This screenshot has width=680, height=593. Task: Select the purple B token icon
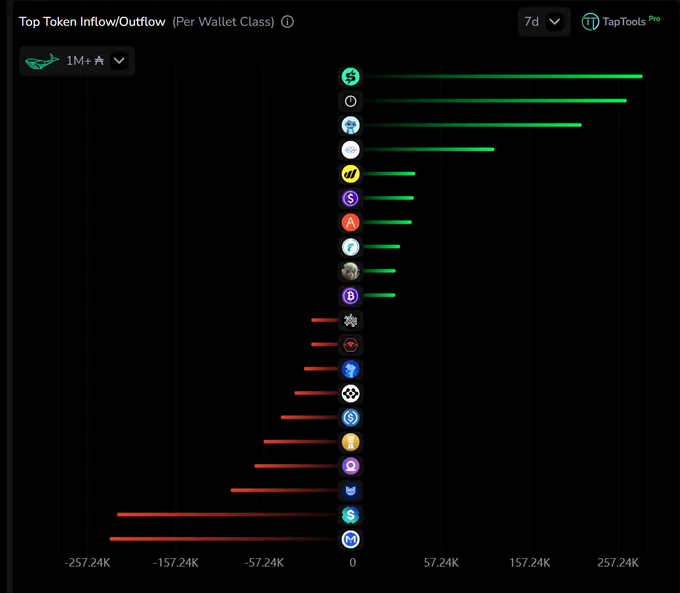350,296
